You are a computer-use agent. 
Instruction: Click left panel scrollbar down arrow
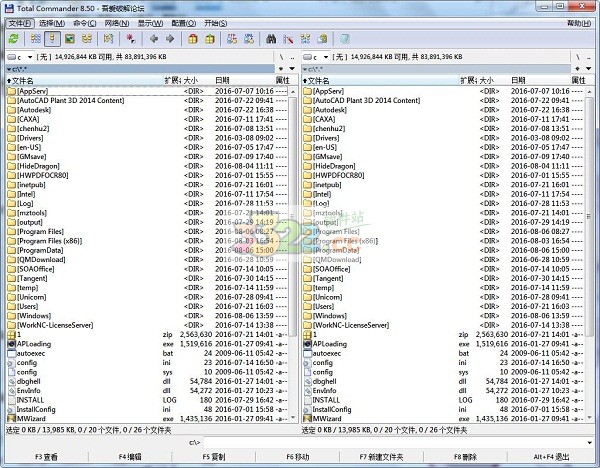tap(293, 418)
